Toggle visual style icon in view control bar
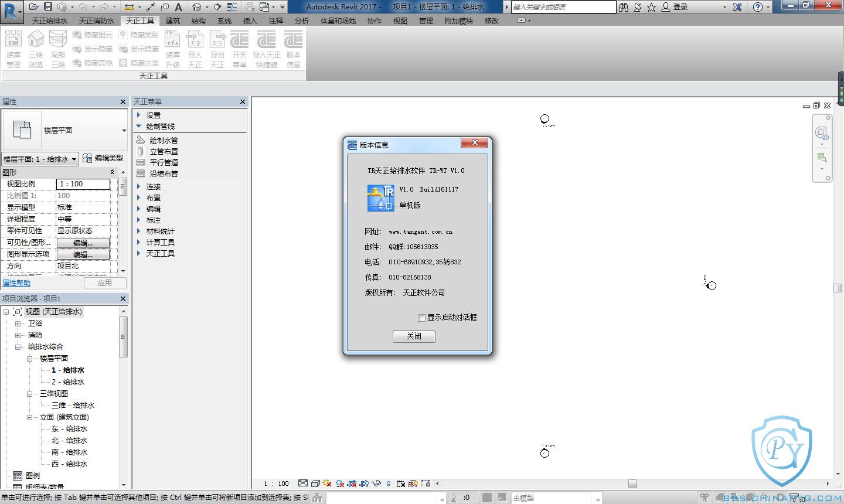The height and width of the screenshot is (504, 844). [x=315, y=483]
